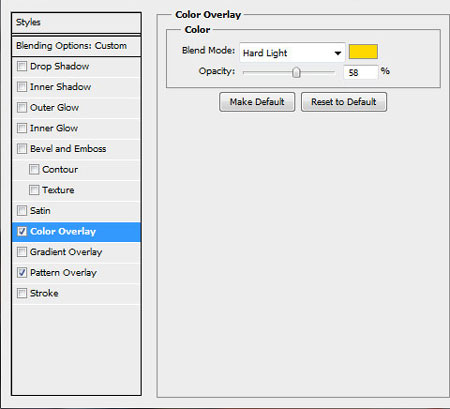450x409 pixels.
Task: Enable the Inner Shadow checkbox
Action: pyautogui.click(x=22, y=87)
